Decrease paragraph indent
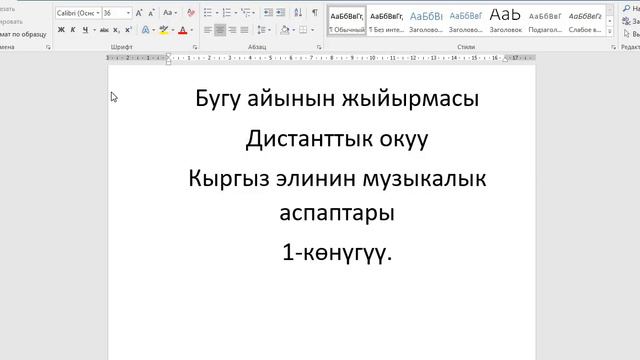 tap(268, 13)
